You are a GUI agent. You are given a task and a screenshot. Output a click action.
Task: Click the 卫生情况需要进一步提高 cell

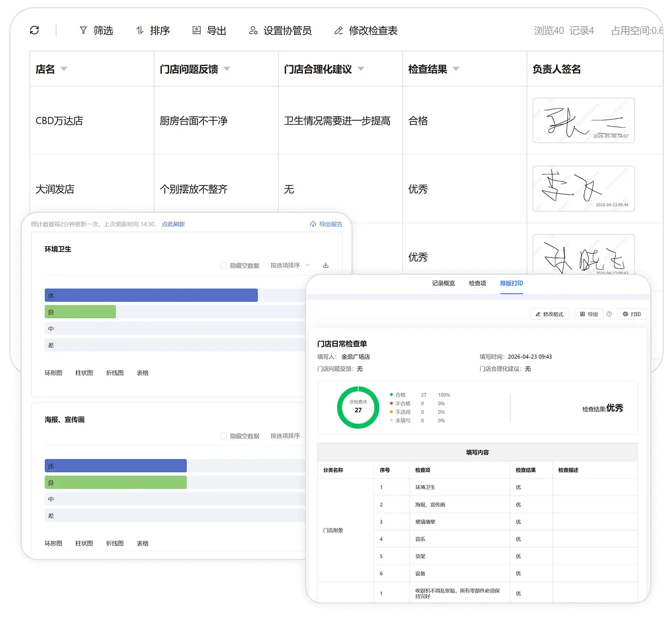340,120
